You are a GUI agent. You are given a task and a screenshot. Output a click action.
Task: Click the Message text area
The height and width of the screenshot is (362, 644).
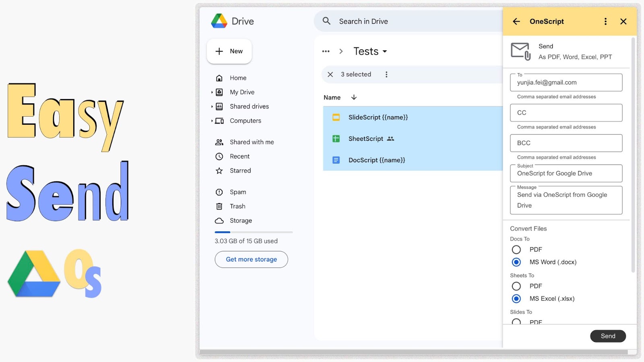[566, 200]
